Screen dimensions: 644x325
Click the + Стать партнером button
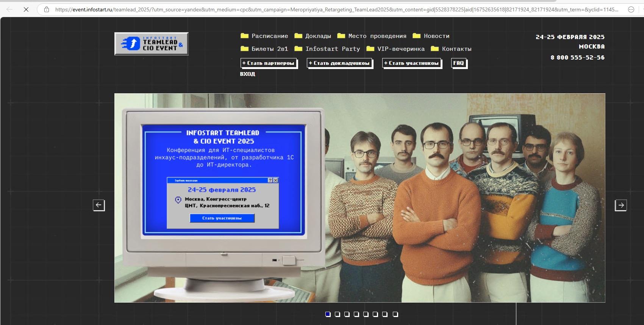(269, 63)
